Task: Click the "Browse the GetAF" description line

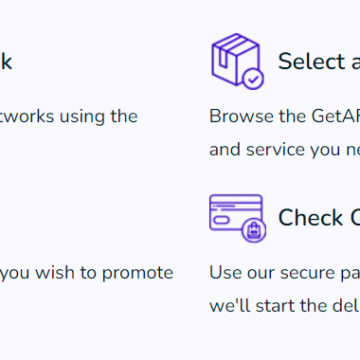Action: (x=285, y=116)
